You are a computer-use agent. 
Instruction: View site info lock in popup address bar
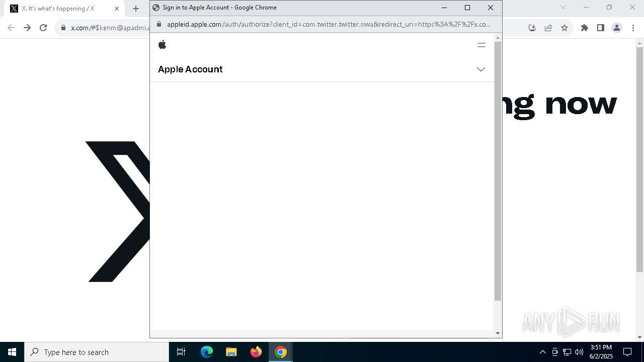(x=159, y=24)
